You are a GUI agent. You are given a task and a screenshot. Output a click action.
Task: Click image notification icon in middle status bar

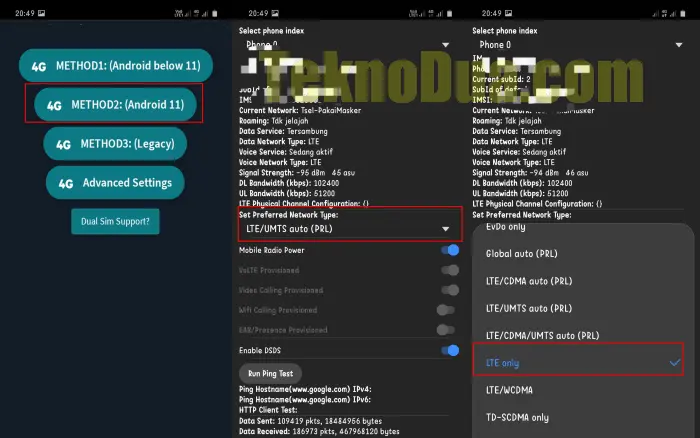(x=275, y=13)
